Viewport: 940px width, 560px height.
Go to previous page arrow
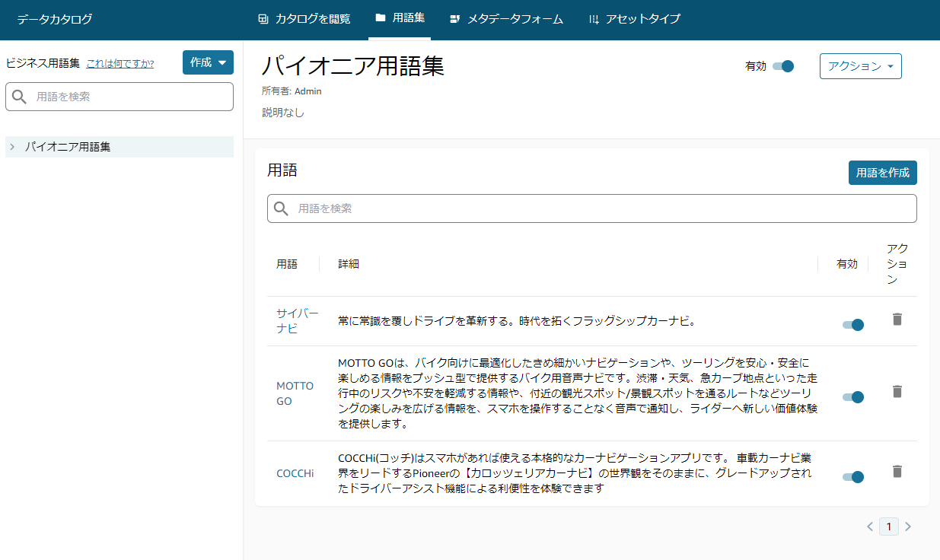tap(870, 527)
